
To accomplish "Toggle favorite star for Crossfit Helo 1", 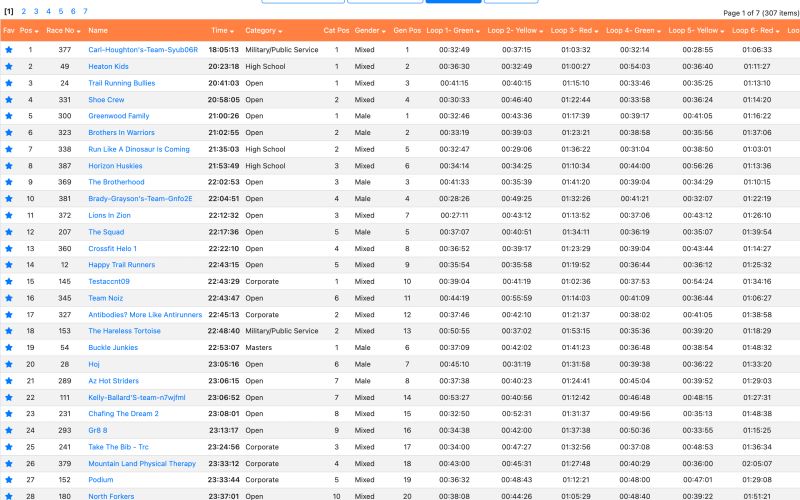I will 9,248.
